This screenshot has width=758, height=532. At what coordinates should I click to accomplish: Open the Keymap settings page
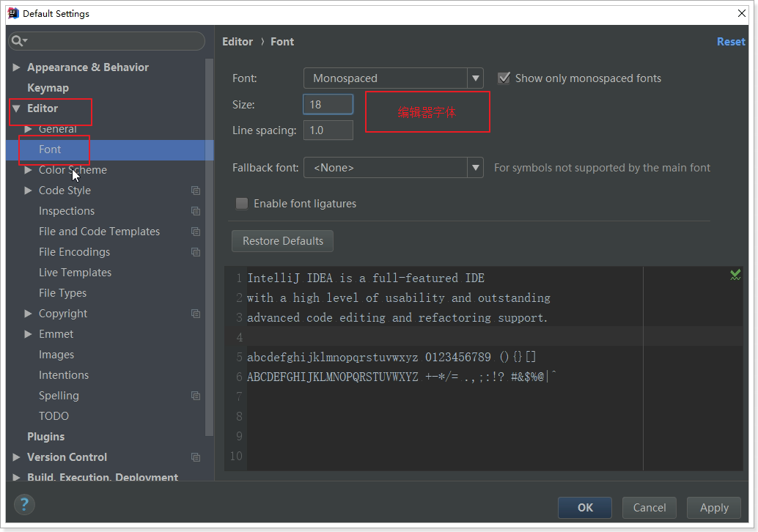click(48, 88)
